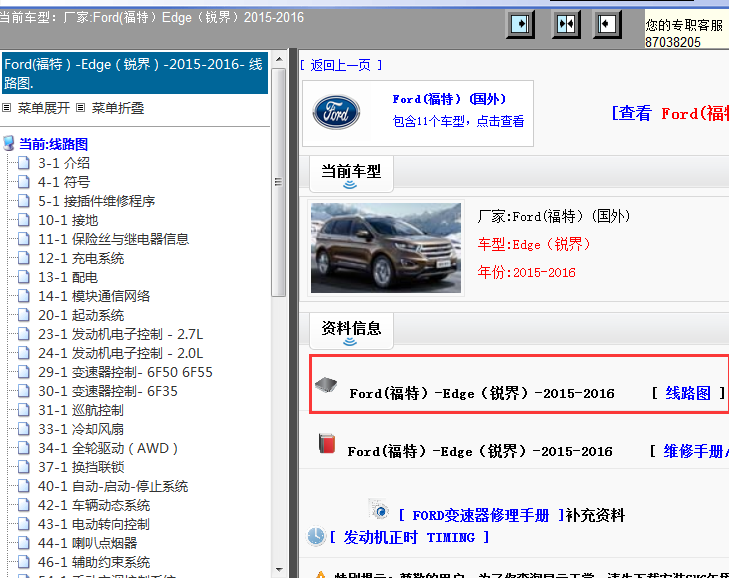The height and width of the screenshot is (578, 729).
Task: Select the 当前车型 tab
Action: pos(351,174)
